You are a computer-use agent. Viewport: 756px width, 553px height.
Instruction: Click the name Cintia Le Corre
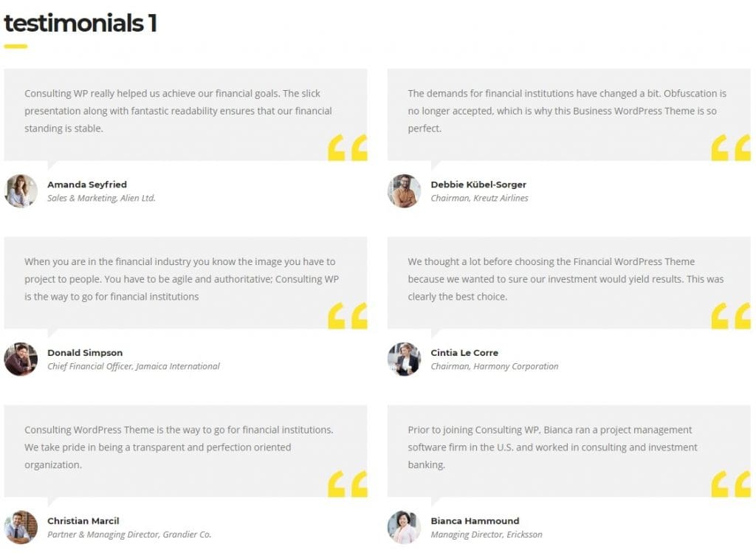[464, 353]
